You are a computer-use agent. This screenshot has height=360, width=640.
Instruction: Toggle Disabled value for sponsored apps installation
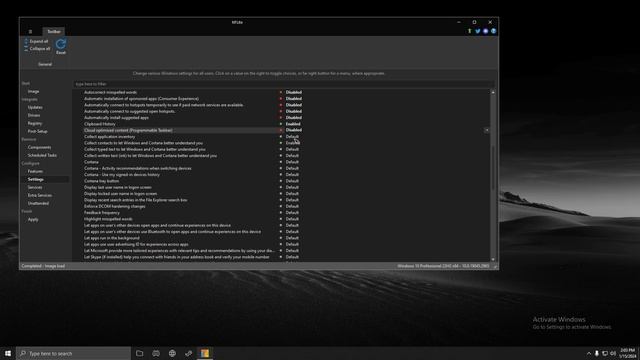293,98
